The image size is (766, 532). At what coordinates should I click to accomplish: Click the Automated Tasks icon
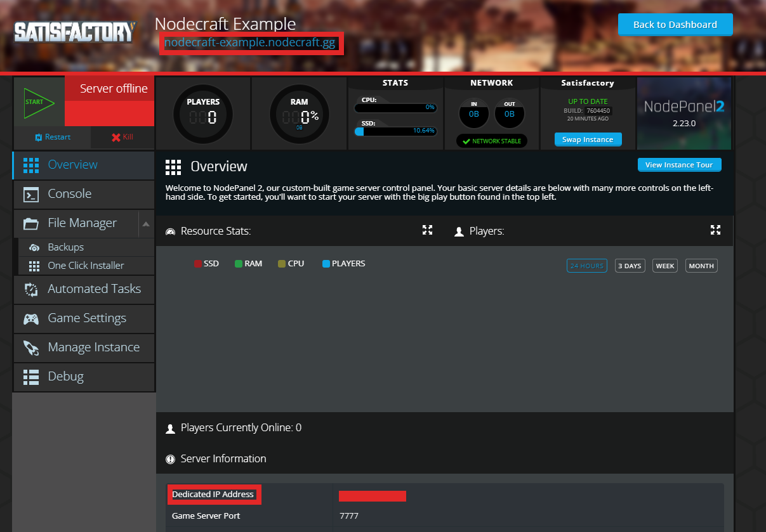pos(30,289)
